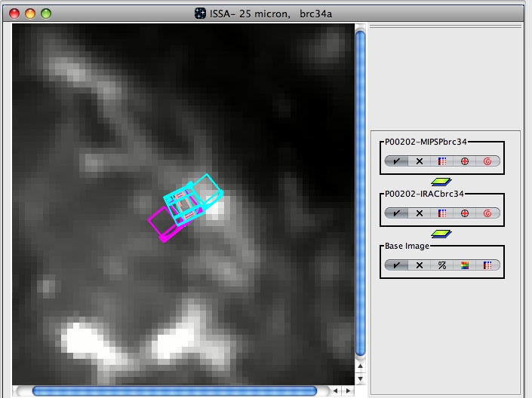Click the X button for P00202-MIPSPbrc34
The width and height of the screenshot is (532, 398).
coord(420,161)
